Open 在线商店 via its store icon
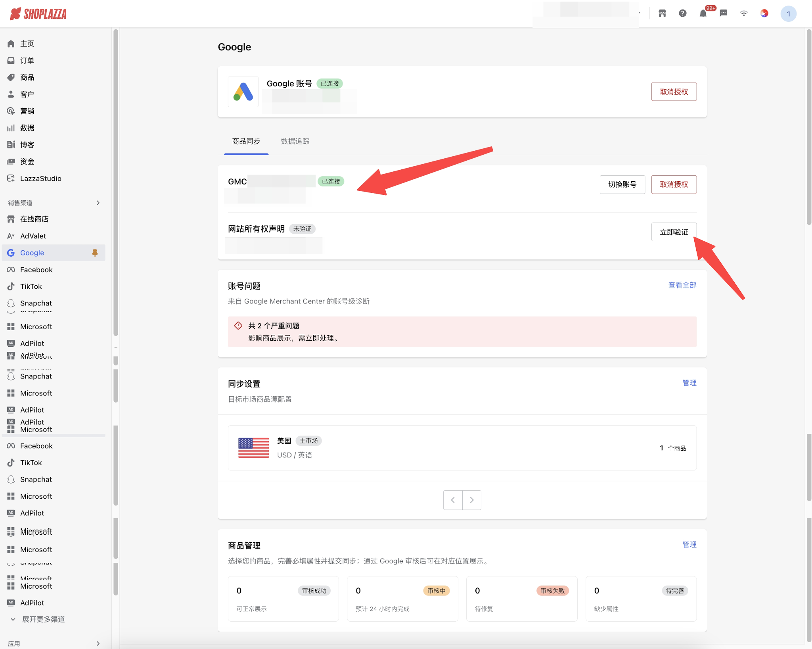812x649 pixels. tap(11, 219)
